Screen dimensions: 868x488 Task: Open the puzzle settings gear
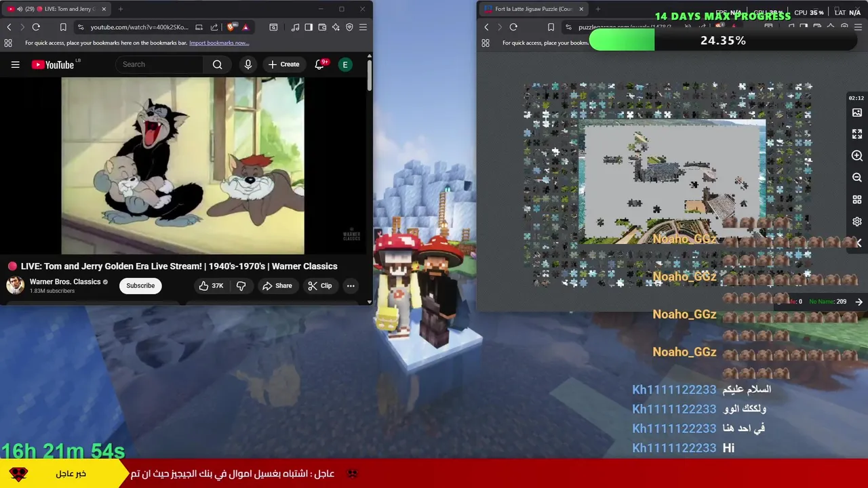(x=857, y=222)
